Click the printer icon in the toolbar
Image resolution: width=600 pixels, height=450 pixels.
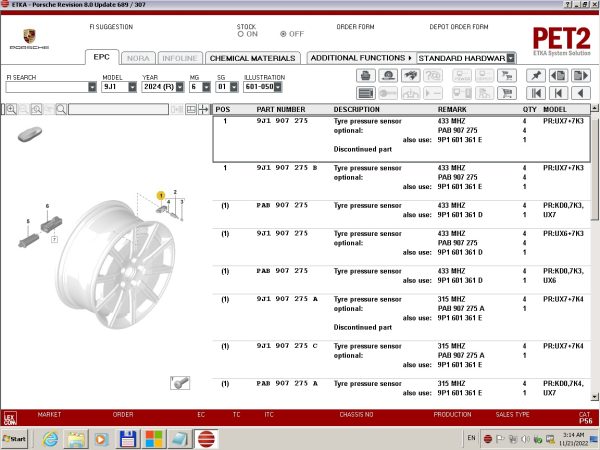(365, 75)
